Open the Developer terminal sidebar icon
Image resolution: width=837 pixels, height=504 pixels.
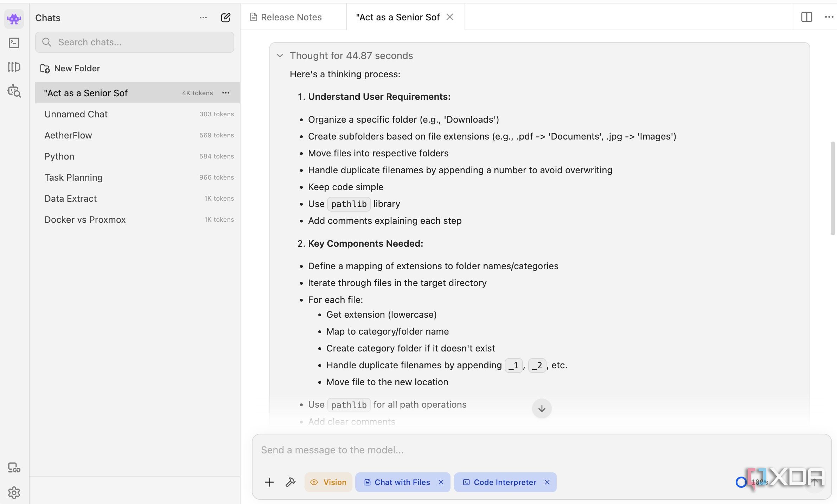tap(14, 43)
